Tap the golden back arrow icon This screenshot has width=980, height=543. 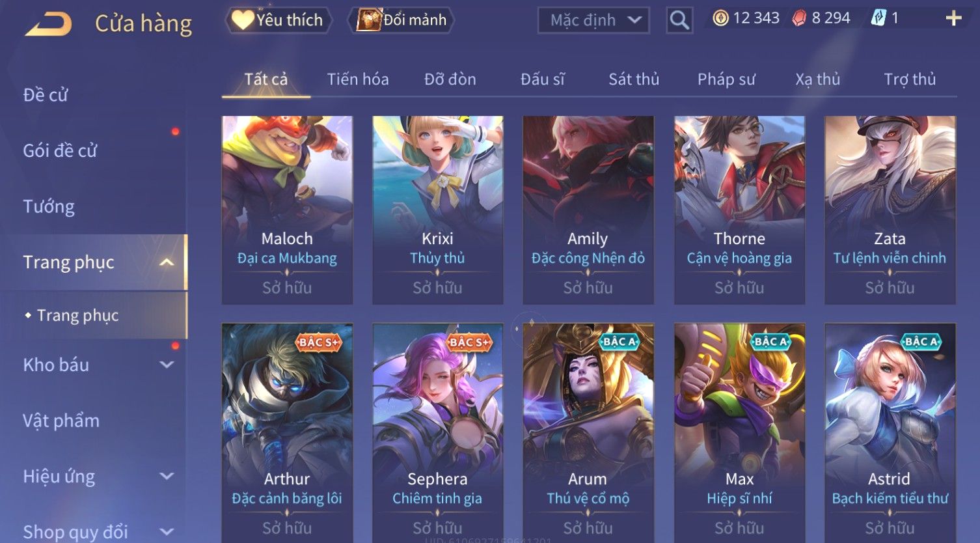point(48,24)
